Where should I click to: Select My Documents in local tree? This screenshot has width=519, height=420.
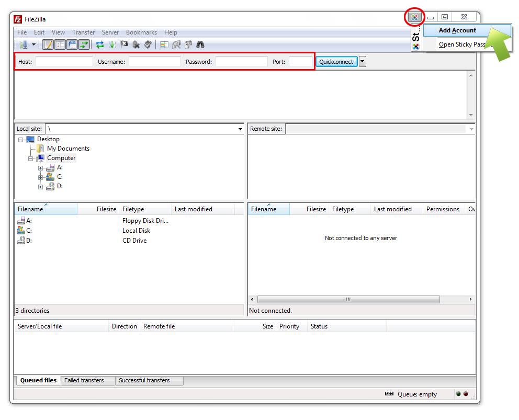(x=68, y=149)
